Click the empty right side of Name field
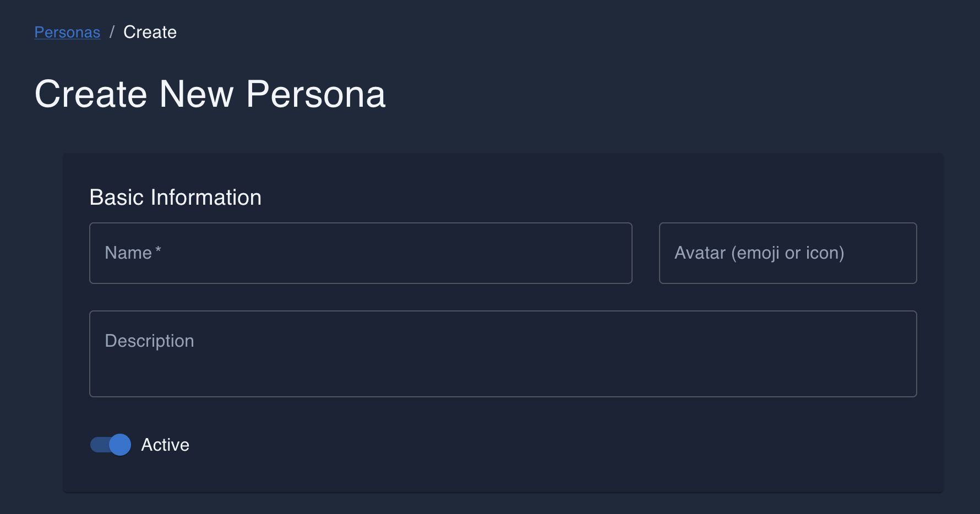Screen dimensions: 980x514 pyautogui.click(x=523, y=253)
